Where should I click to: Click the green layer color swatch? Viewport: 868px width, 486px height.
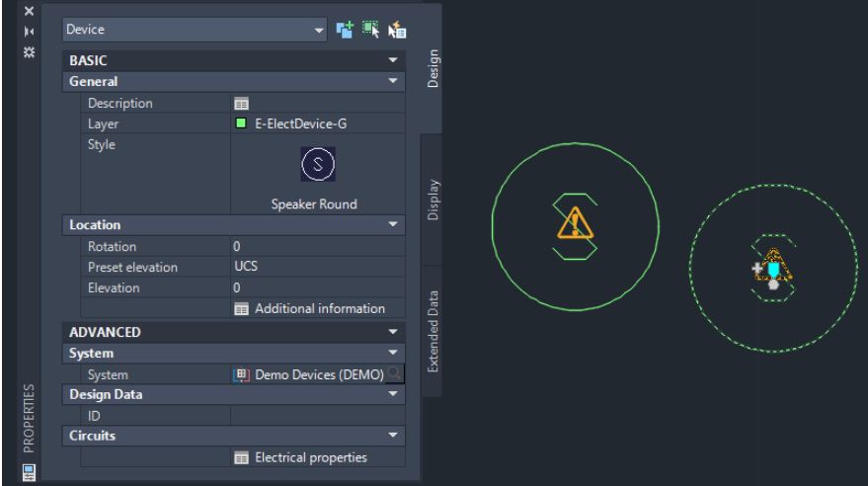tap(241, 123)
